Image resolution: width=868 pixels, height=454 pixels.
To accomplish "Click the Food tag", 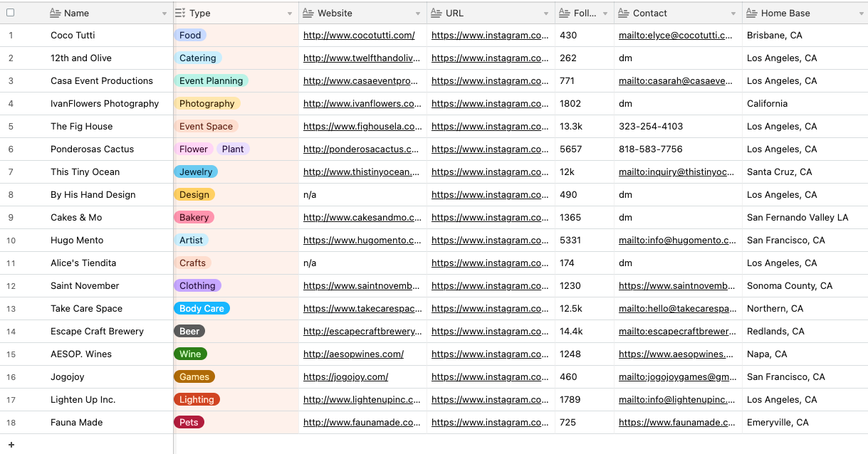I will click(x=190, y=35).
